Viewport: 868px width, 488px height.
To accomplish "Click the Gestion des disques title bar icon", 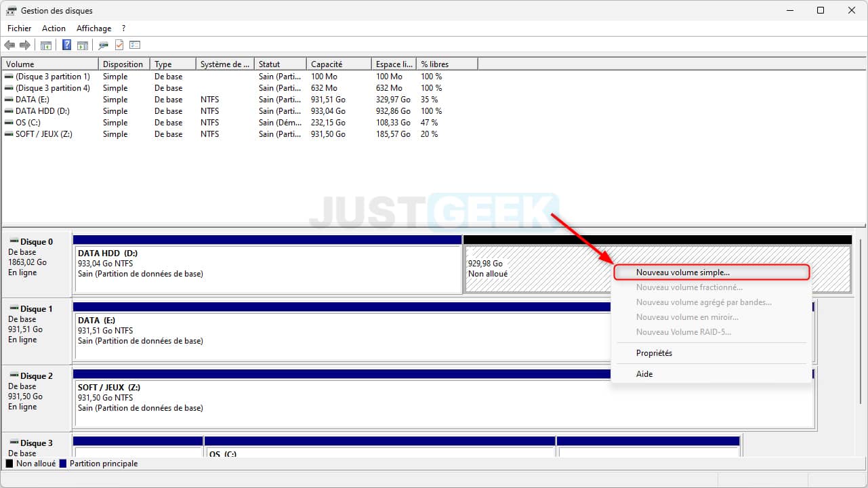I will point(12,11).
